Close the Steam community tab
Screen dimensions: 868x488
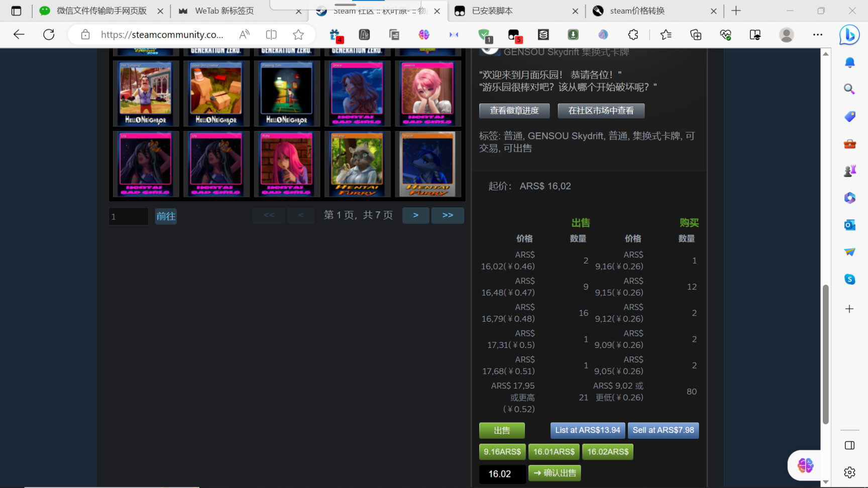point(437,11)
